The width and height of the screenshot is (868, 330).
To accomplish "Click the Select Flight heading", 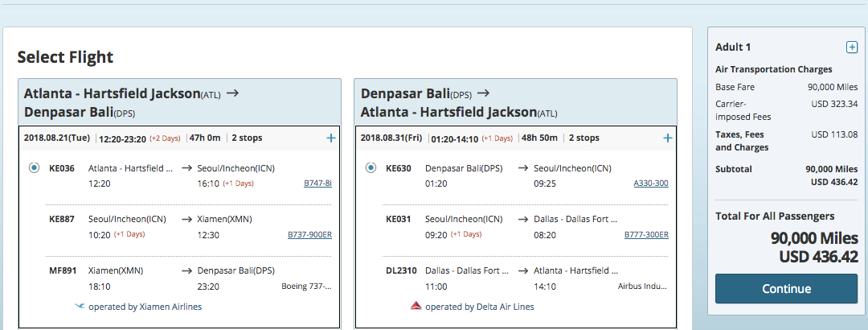I will pyautogui.click(x=65, y=56).
